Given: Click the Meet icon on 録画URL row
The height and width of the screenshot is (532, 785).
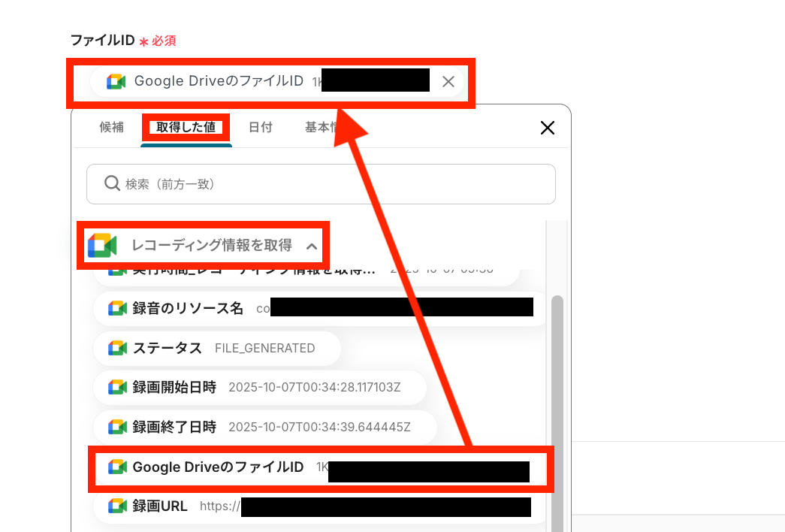Looking at the screenshot, I should coord(117,506).
